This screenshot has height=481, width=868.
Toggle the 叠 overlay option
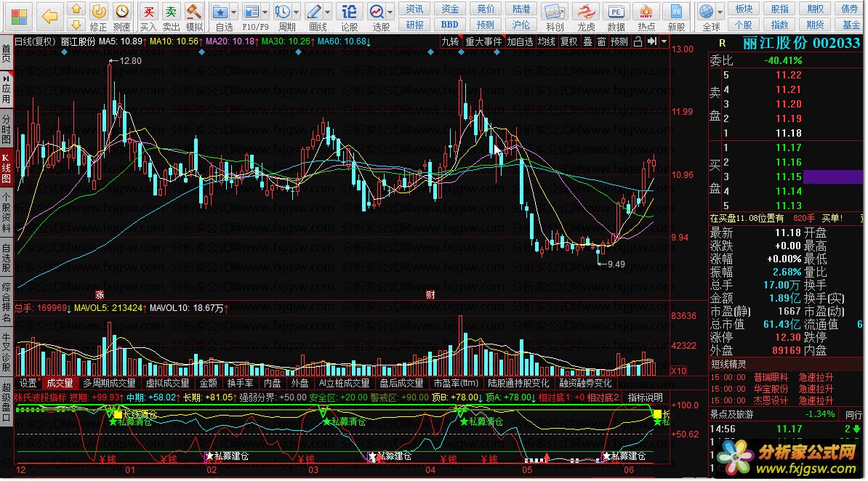[x=587, y=41]
